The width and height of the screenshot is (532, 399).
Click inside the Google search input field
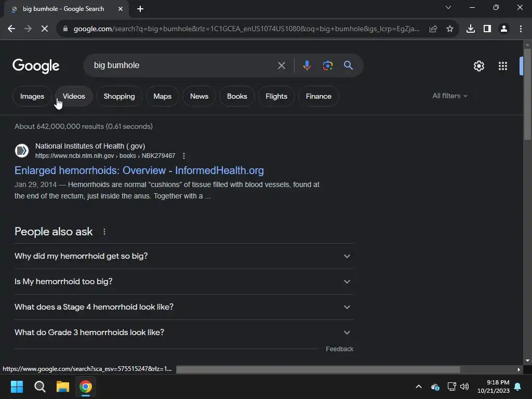pyautogui.click(x=183, y=65)
